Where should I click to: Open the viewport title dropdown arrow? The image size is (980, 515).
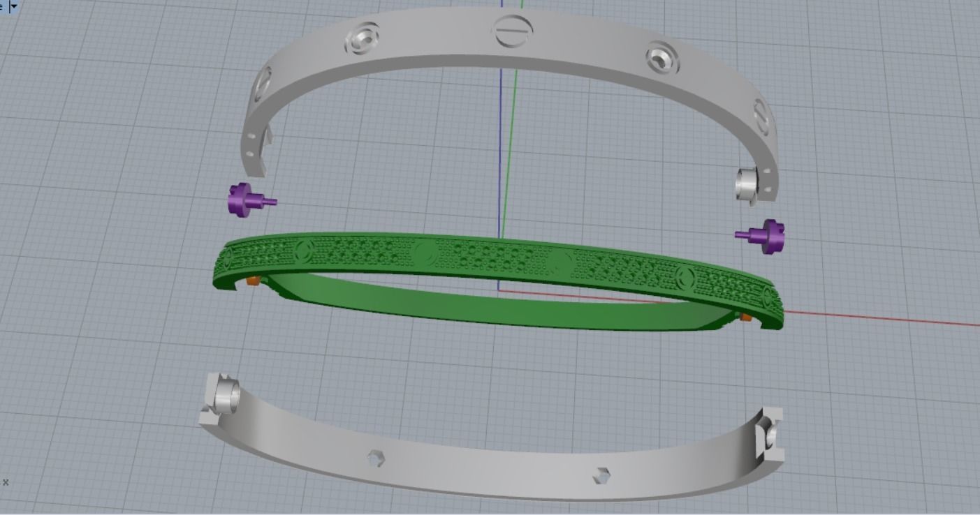tap(13, 6)
